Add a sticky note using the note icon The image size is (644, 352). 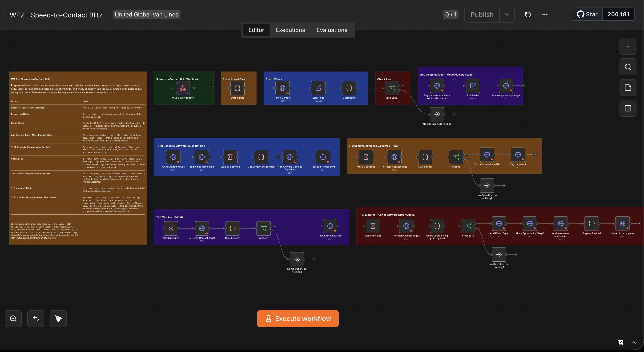tap(628, 88)
